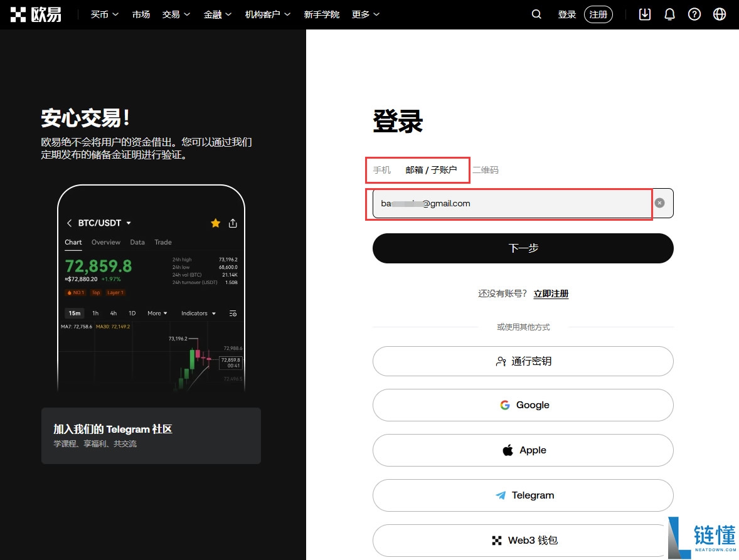The height and width of the screenshot is (560, 739).
Task: Open the language globe icon
Action: pyautogui.click(x=719, y=14)
